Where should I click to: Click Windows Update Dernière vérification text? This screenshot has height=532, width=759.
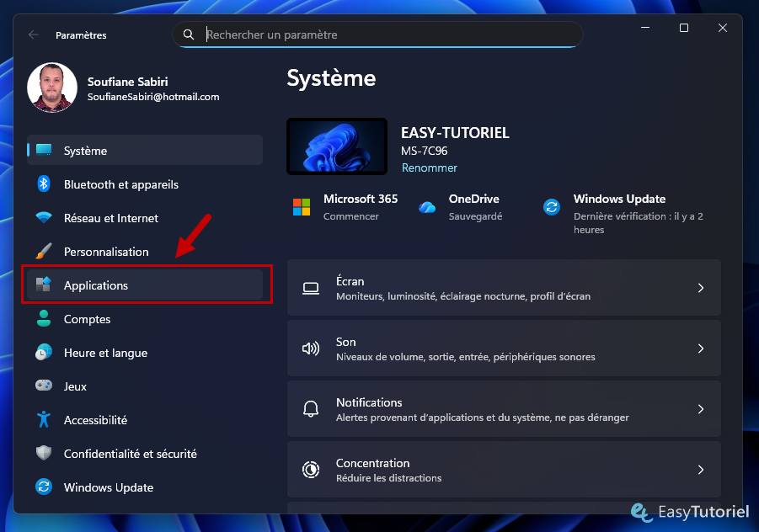tap(638, 222)
